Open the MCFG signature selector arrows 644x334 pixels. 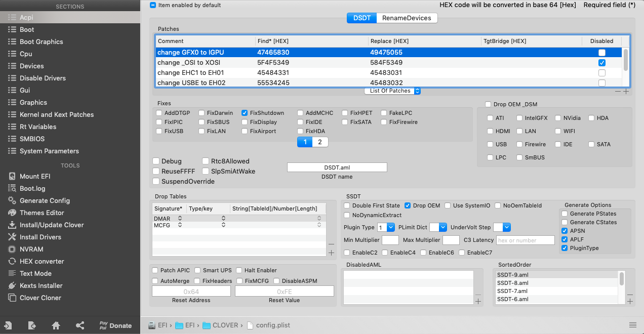pyautogui.click(x=180, y=225)
